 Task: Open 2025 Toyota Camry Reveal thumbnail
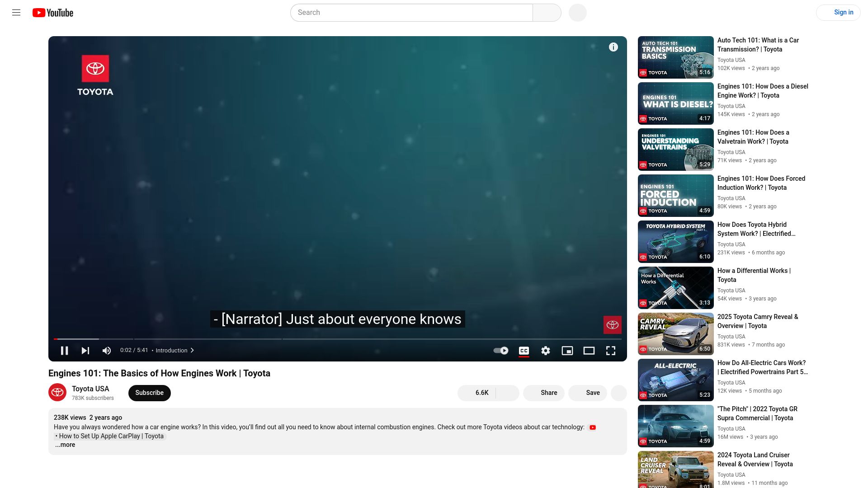(x=676, y=334)
